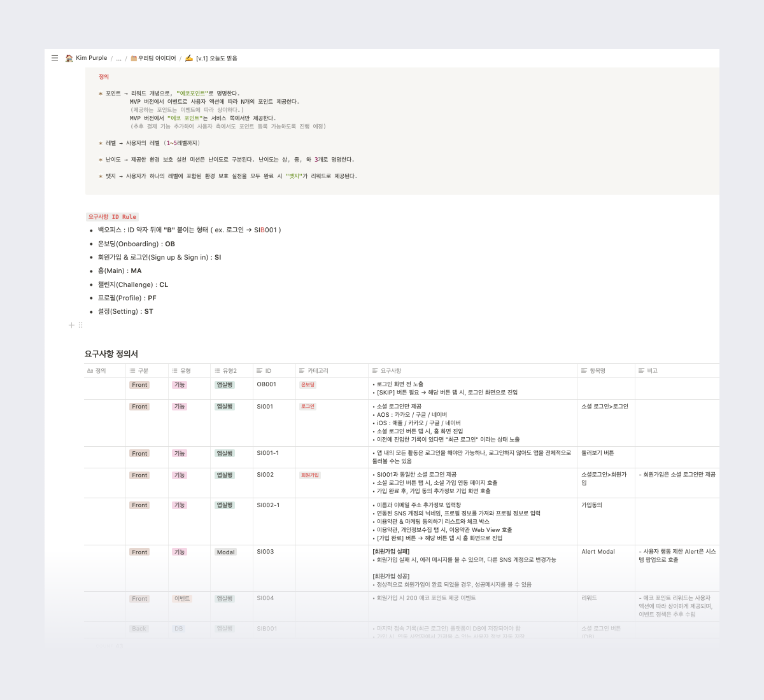
Task: Click the 홈(Main) : MA bullet line
Action: coord(120,270)
